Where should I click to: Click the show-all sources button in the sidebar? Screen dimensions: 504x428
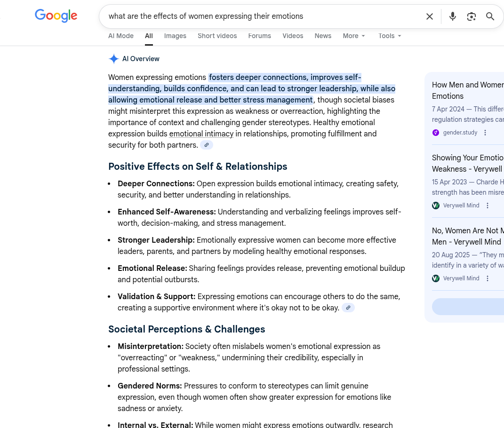[x=468, y=307]
